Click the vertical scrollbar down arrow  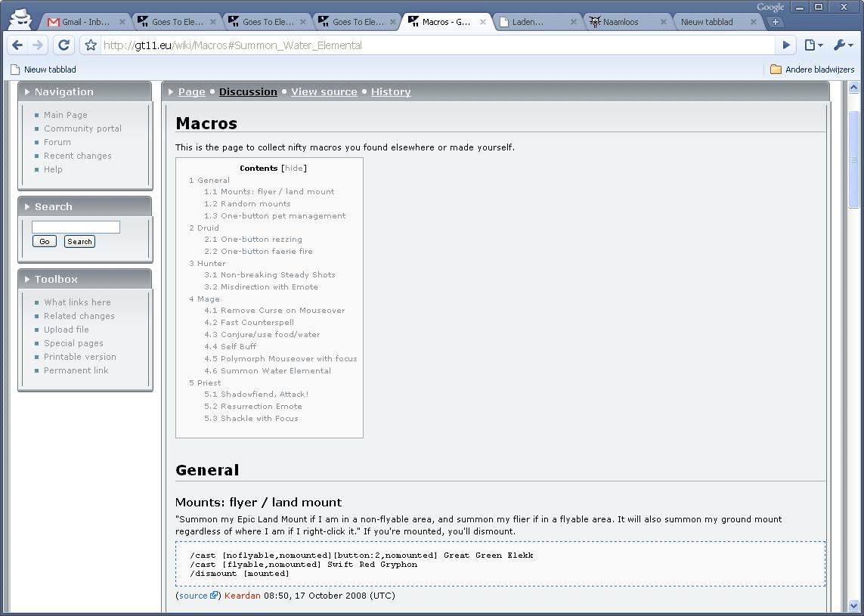click(854, 605)
